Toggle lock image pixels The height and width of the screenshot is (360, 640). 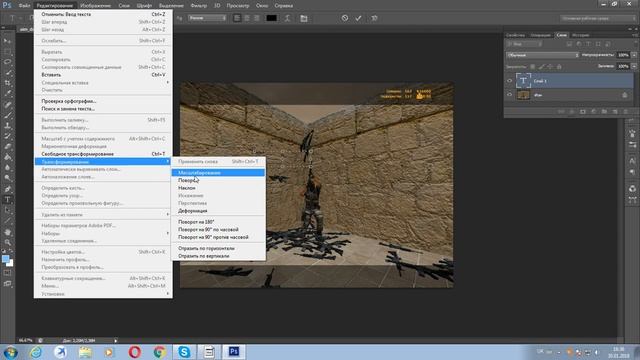click(x=542, y=66)
